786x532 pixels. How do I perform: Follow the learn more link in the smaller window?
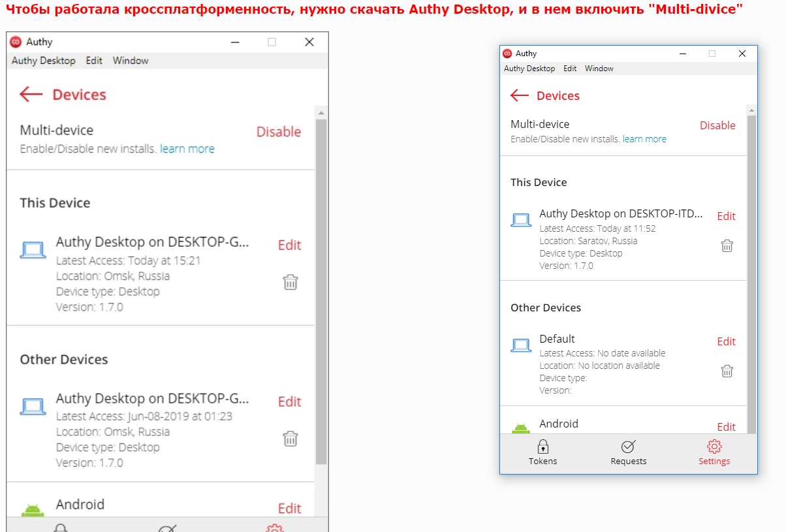tap(644, 139)
